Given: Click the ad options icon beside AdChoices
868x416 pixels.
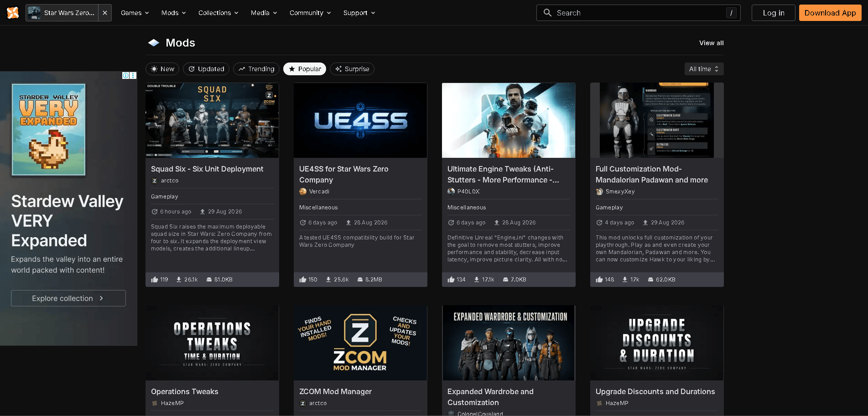Looking at the screenshot, I should 133,75.
